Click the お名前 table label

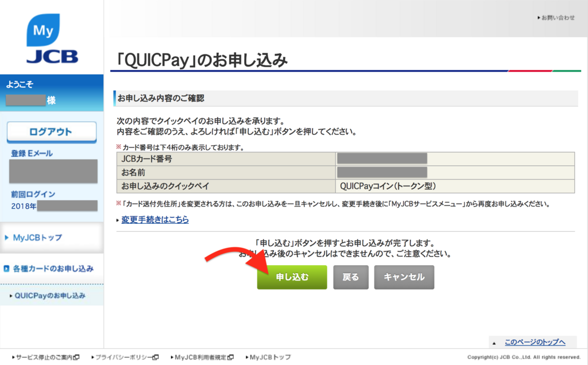tap(133, 172)
